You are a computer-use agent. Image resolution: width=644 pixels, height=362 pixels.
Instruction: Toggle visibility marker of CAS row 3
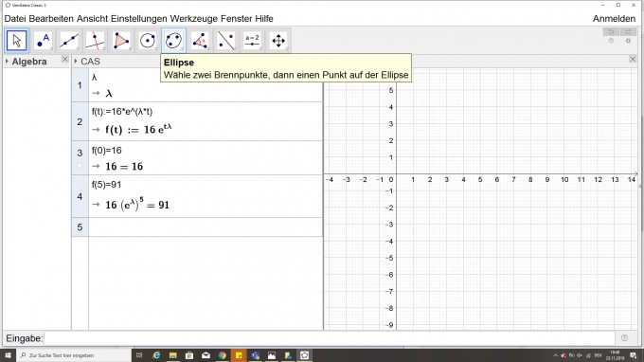[80, 166]
